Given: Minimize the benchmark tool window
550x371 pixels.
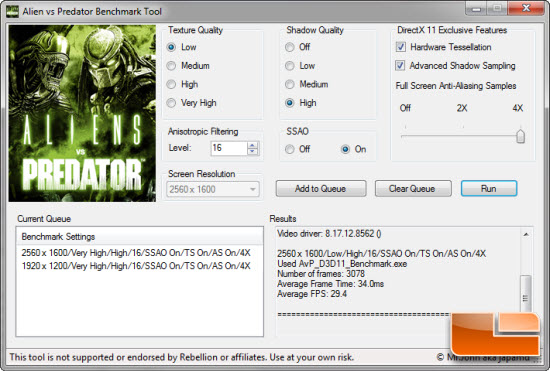Looking at the screenshot, I should (x=476, y=9).
